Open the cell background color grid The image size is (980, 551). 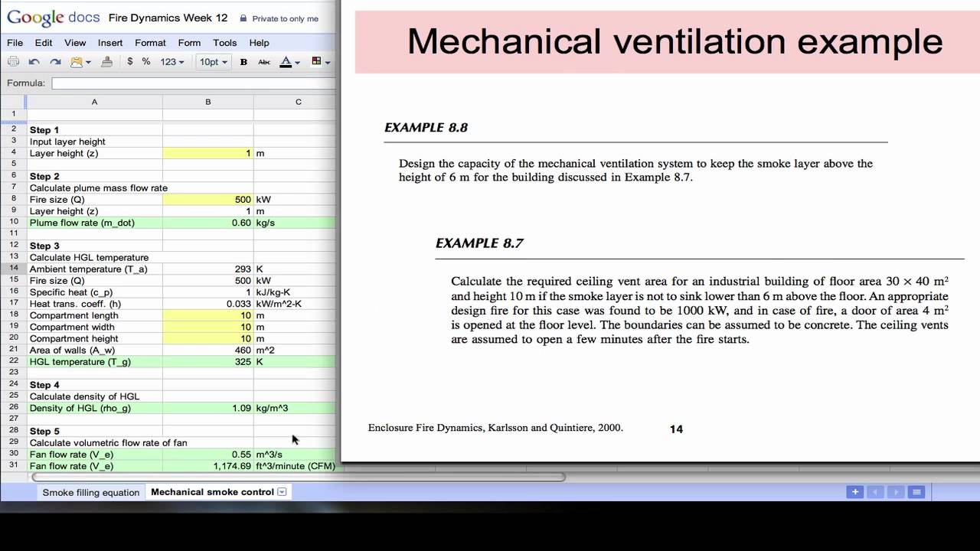(321, 62)
